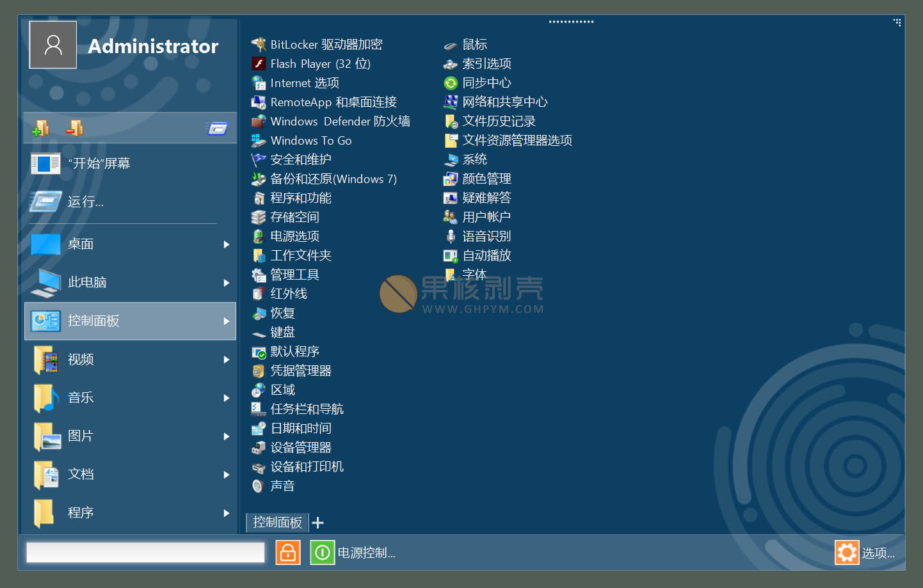Open the 字体 settings
The image size is (923, 588).
pos(475,274)
